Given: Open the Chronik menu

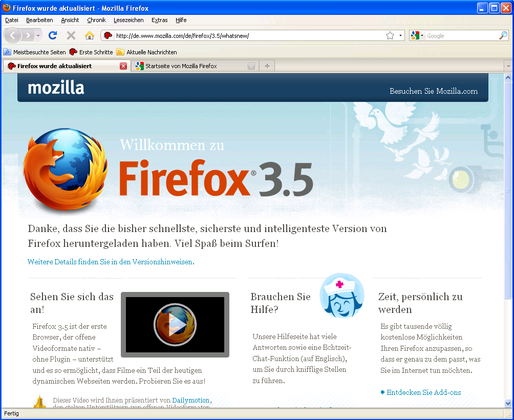Looking at the screenshot, I should 97,20.
